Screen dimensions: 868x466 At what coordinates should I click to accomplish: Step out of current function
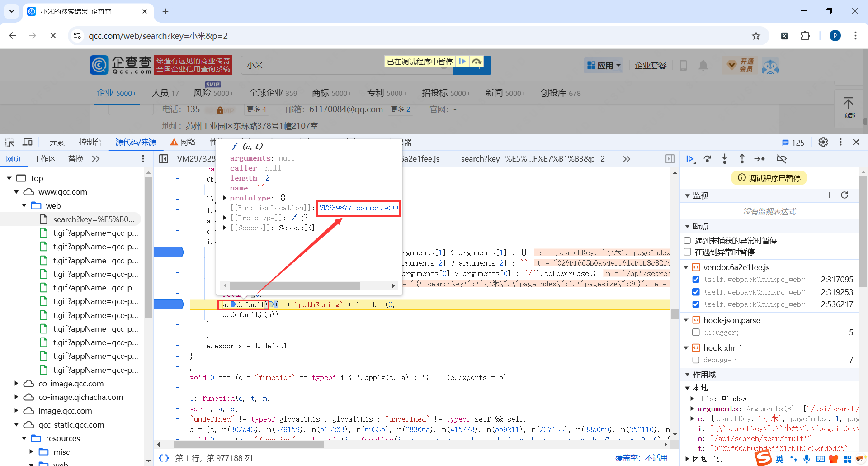[x=742, y=159]
